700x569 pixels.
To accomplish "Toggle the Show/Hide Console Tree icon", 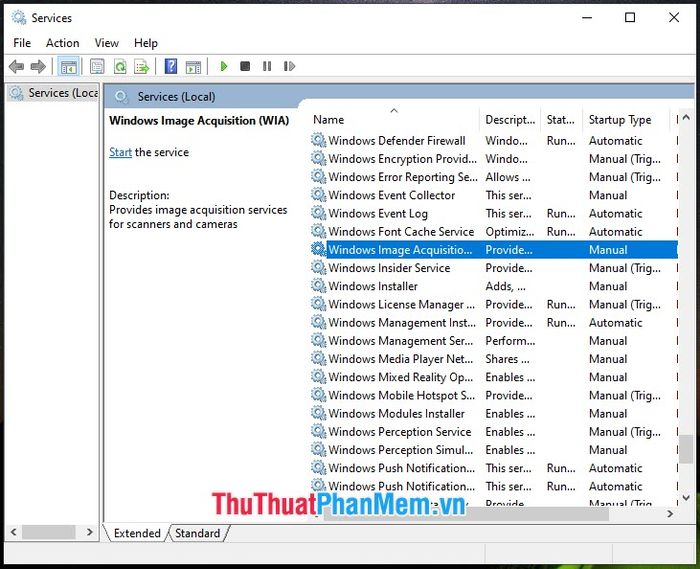I will pos(68,67).
